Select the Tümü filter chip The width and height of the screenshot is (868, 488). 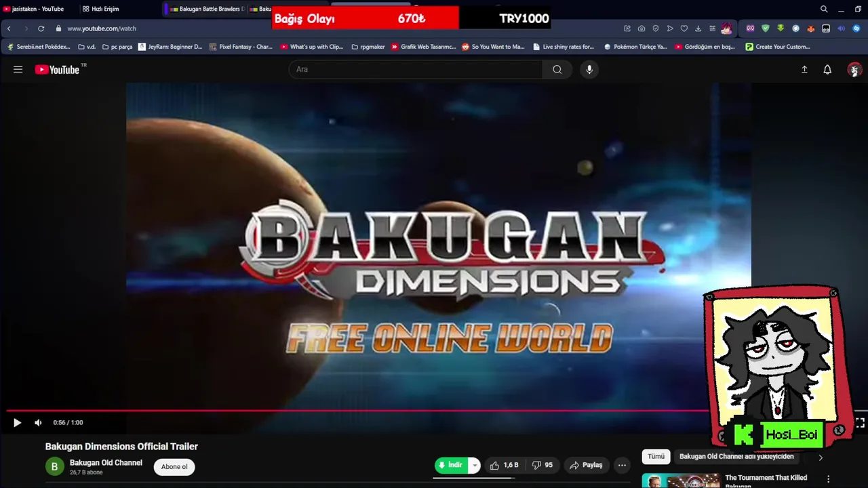656,456
